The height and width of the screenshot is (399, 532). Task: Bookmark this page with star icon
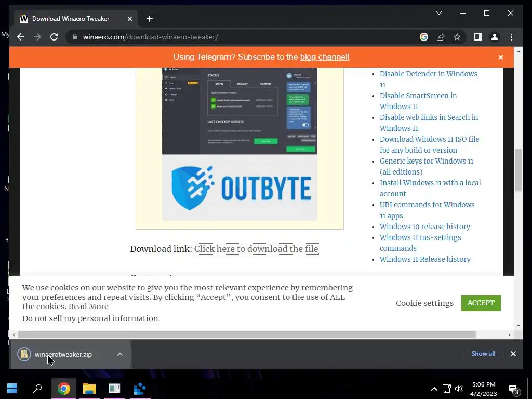point(457,37)
